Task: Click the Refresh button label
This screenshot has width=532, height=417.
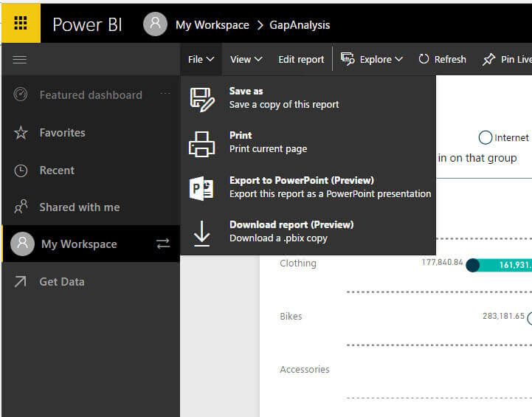Action: point(450,59)
